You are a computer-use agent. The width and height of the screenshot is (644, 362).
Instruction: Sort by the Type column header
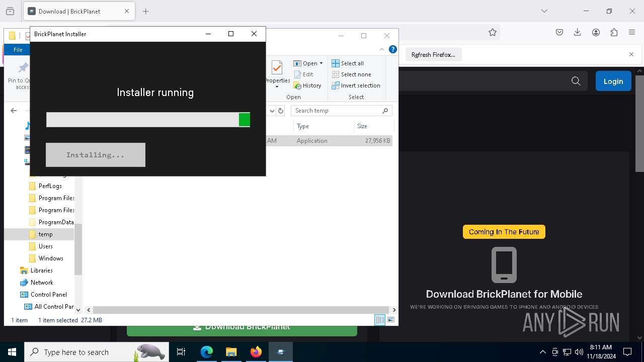[x=323, y=126]
